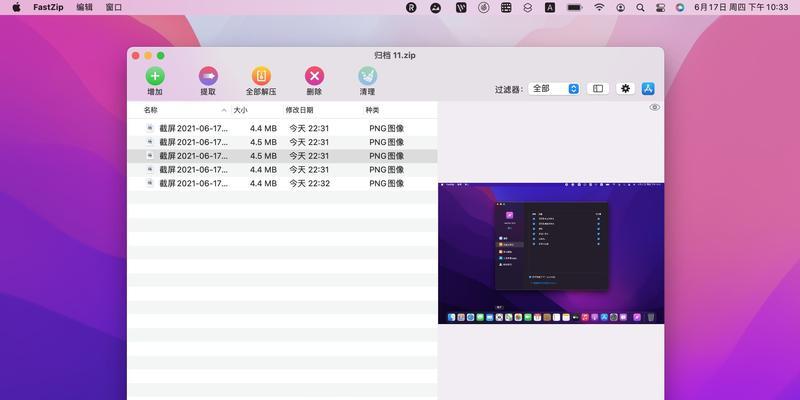Open Control Center from menu bar
The height and width of the screenshot is (400, 800).
661,8
